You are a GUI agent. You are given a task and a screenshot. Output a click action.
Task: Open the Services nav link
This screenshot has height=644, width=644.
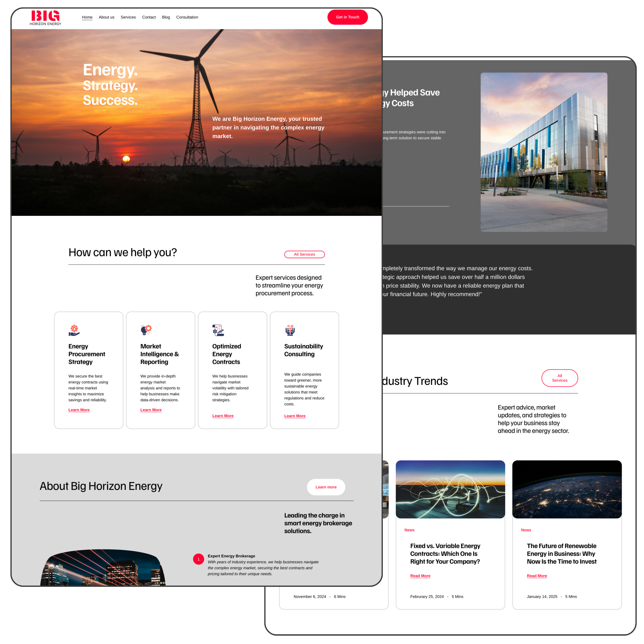pyautogui.click(x=128, y=17)
